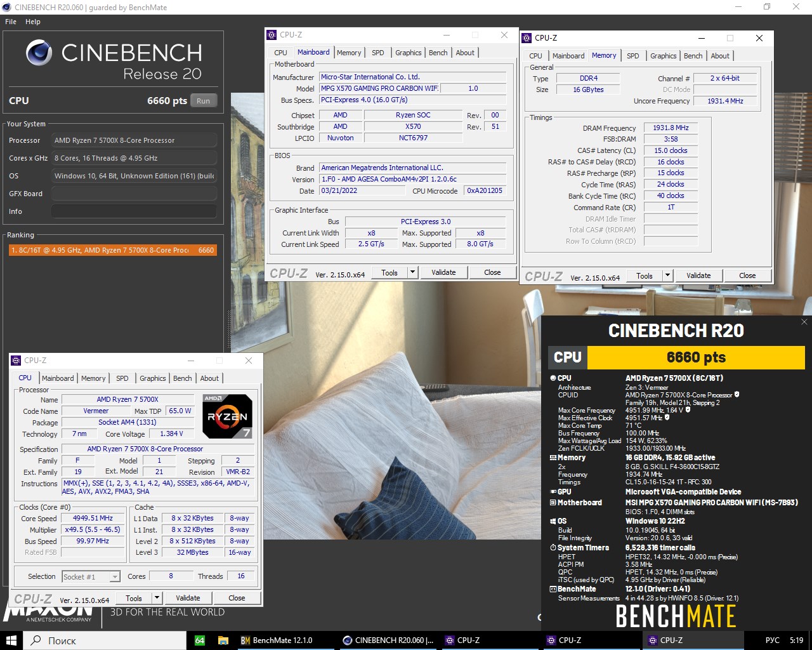Screen dimensions: 812x650
Task: Click the empty Info field in Cinebench
Action: (x=134, y=211)
